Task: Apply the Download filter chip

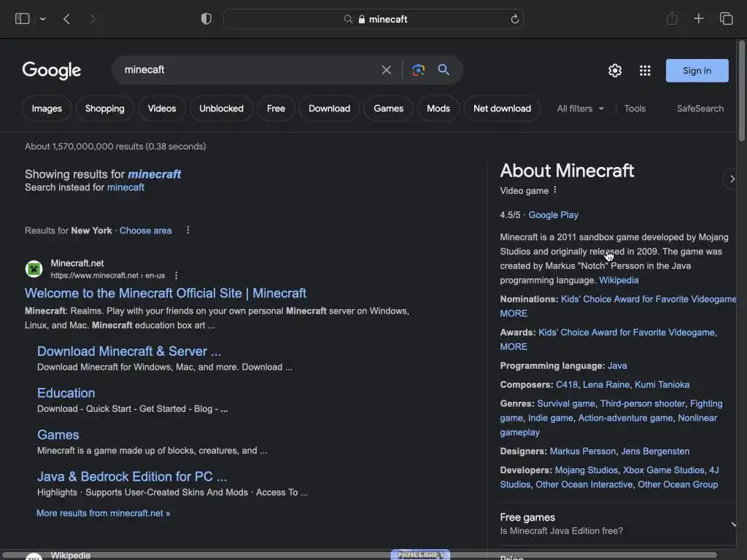Action: tap(329, 109)
